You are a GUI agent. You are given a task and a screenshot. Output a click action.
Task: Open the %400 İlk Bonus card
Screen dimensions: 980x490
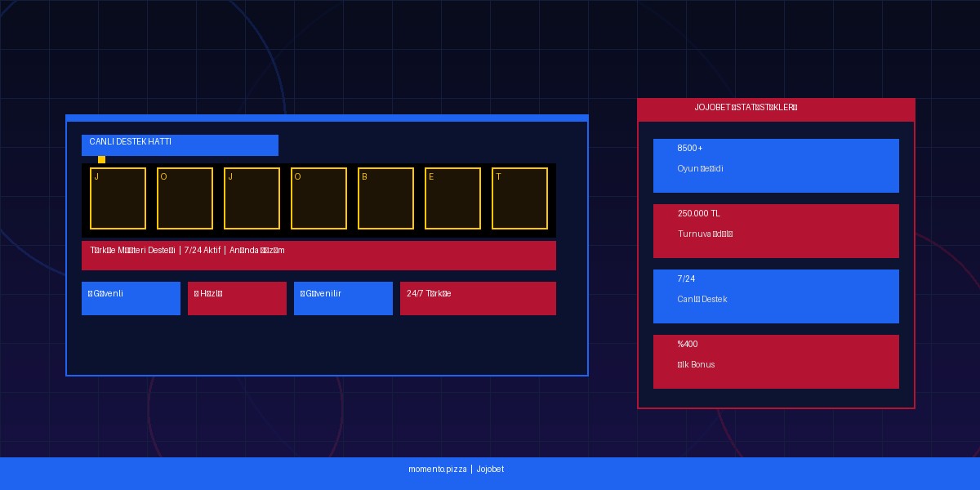(776, 362)
